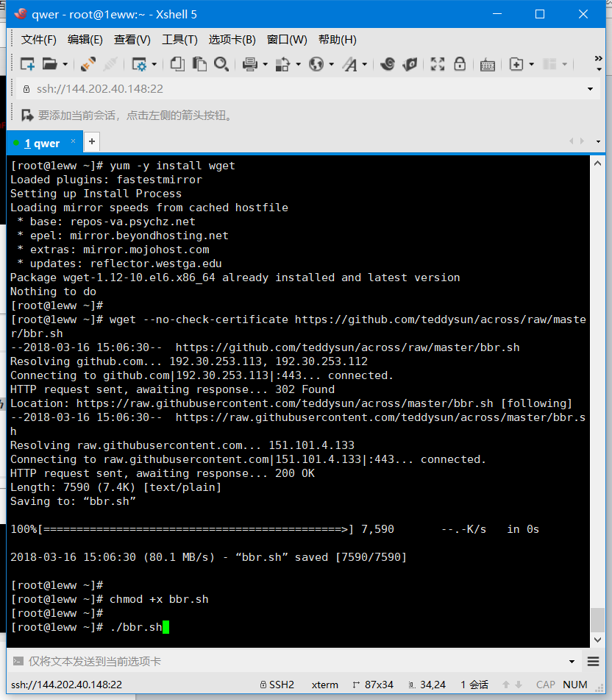The height and width of the screenshot is (700, 612).
Task: Open the 文件(F) menu
Action: coord(39,40)
